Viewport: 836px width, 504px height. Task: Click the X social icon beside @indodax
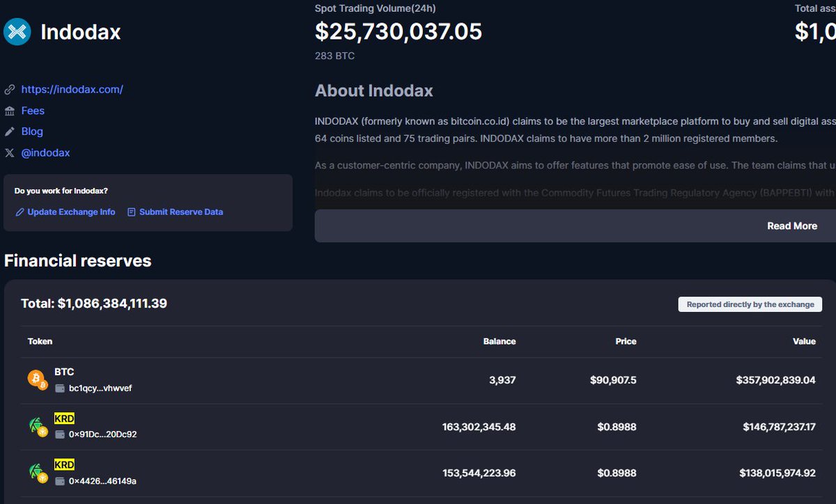10,152
